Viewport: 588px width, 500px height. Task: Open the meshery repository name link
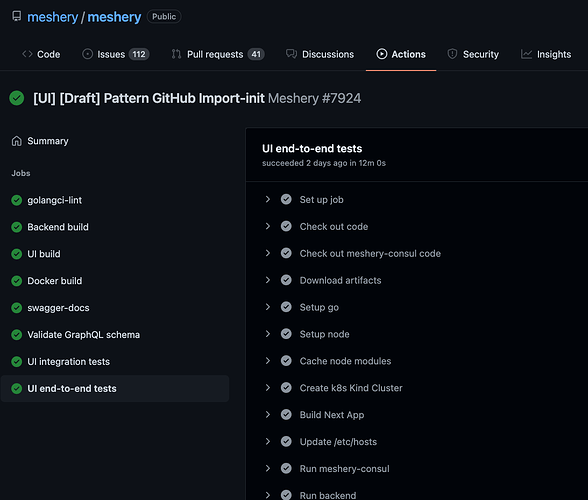pyautogui.click(x=114, y=17)
